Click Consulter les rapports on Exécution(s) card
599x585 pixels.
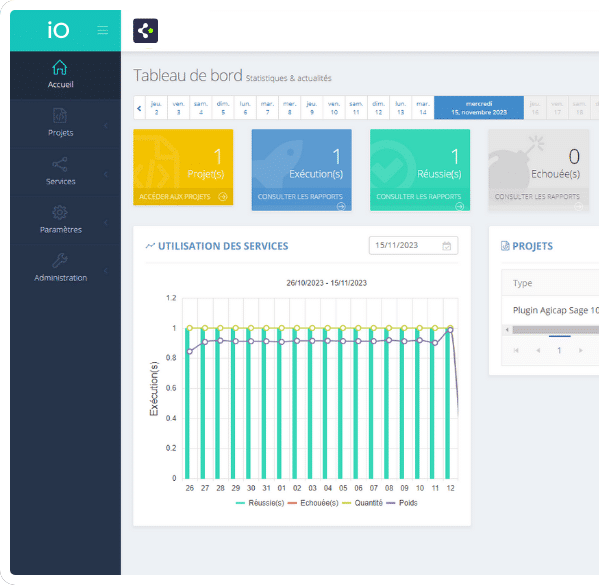coord(300,196)
